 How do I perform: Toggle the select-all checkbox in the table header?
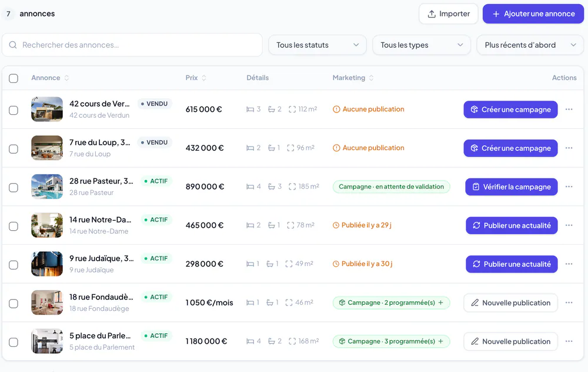14,78
